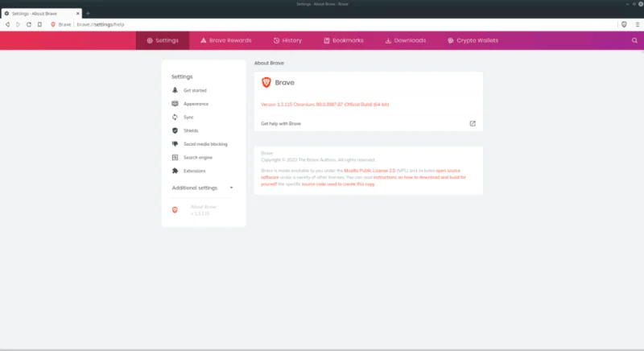Open the Brave Rewards icon beside the address bar
644x351 pixels.
[624, 25]
